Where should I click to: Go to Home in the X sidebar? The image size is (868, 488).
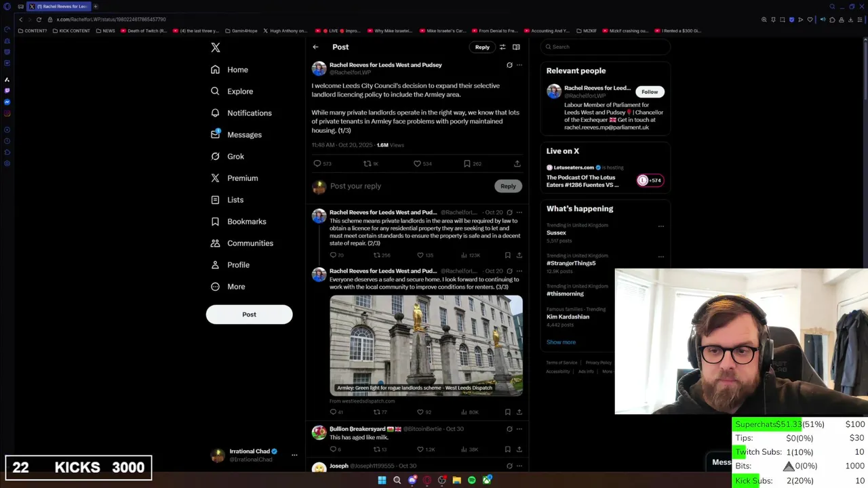click(x=229, y=70)
